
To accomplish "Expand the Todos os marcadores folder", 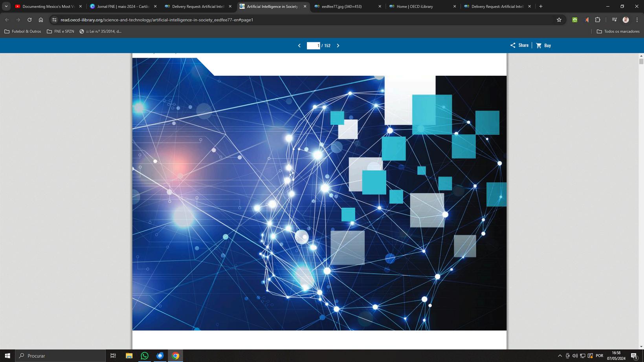I will [x=618, y=31].
